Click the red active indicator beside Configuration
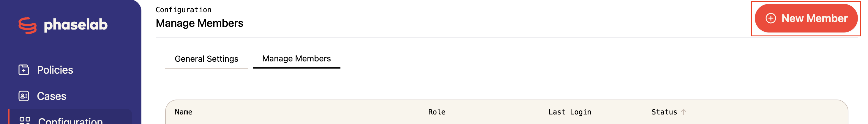868x124 pixels. coord(9,117)
